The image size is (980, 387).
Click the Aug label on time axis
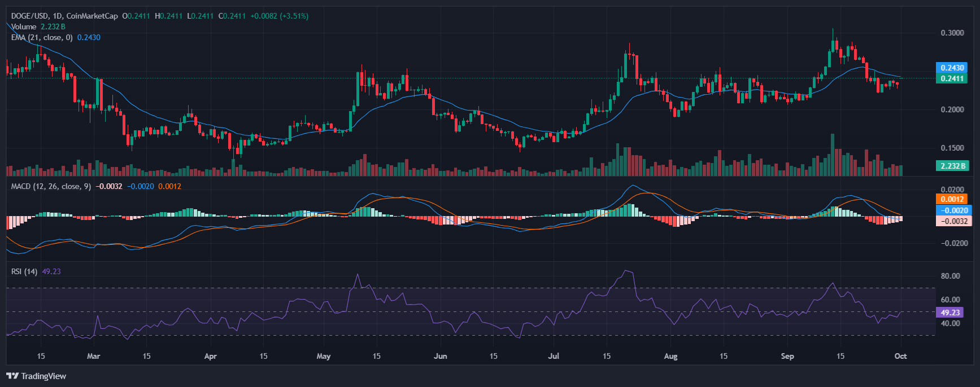pyautogui.click(x=670, y=356)
